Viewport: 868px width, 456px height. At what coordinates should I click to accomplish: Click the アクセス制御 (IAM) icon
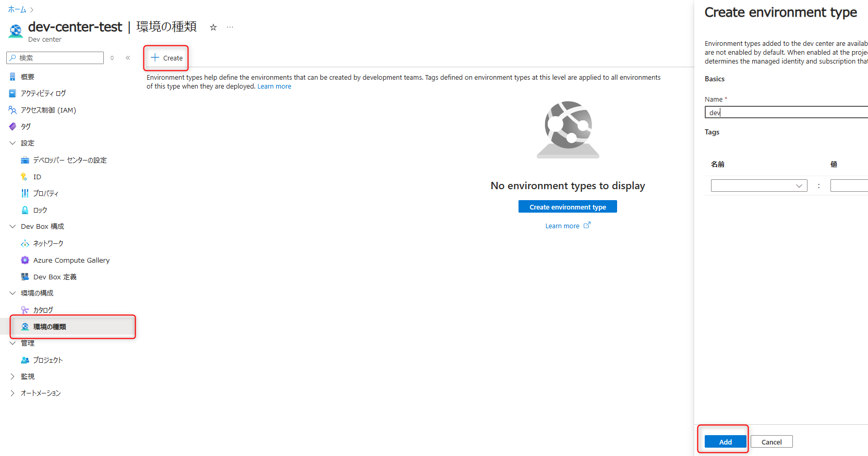coord(13,110)
